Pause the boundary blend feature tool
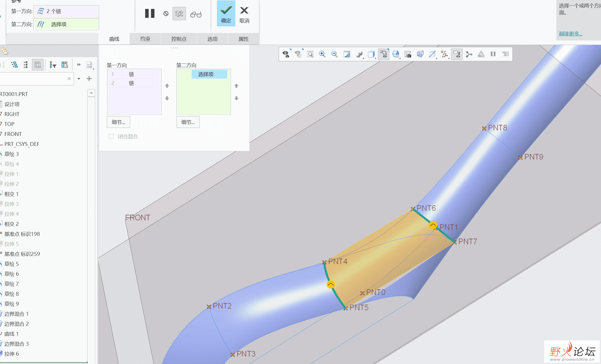 [150, 13]
